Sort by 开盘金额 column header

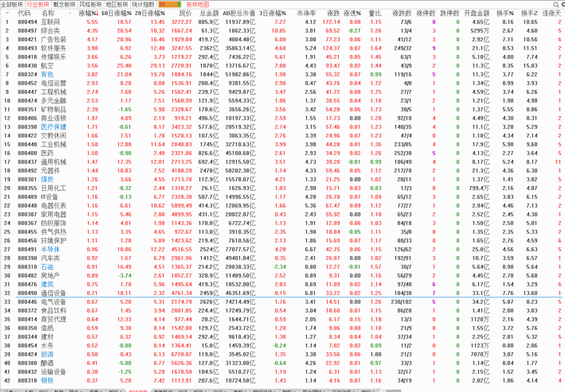[x=477, y=13]
